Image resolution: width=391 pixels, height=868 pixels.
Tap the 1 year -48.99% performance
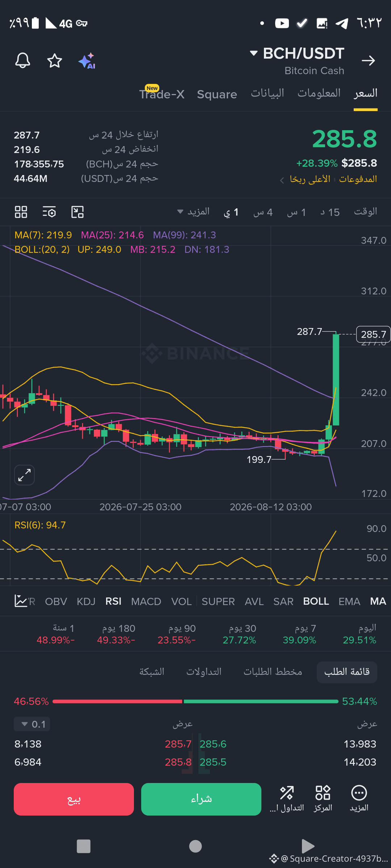(56, 634)
